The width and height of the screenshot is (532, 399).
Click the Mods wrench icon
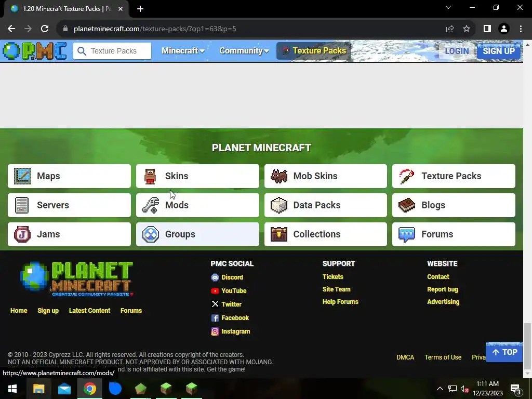(x=151, y=205)
